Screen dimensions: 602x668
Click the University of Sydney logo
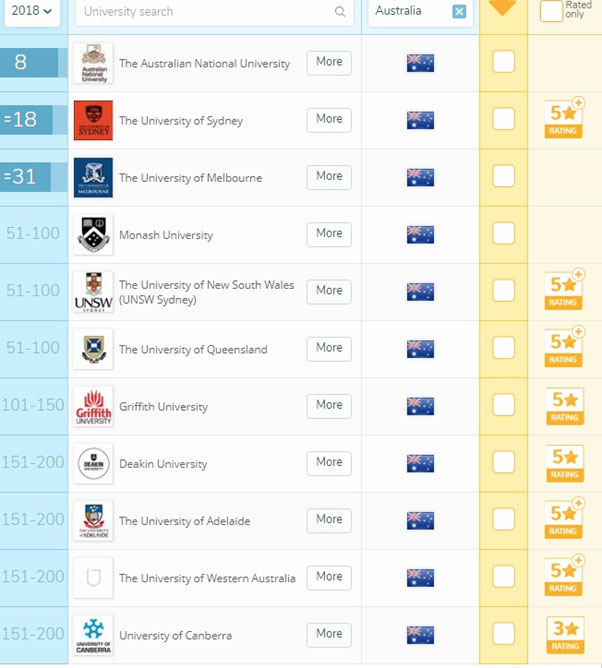(x=93, y=120)
